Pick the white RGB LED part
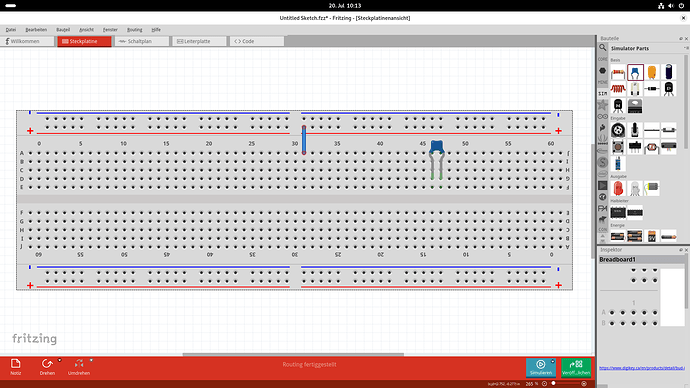Screen dimensions: 690x388 coord(635,188)
